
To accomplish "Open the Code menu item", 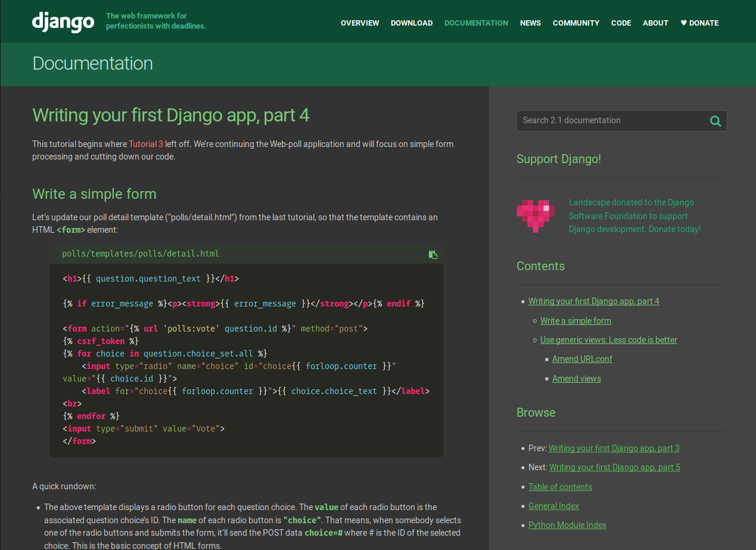I will [621, 23].
